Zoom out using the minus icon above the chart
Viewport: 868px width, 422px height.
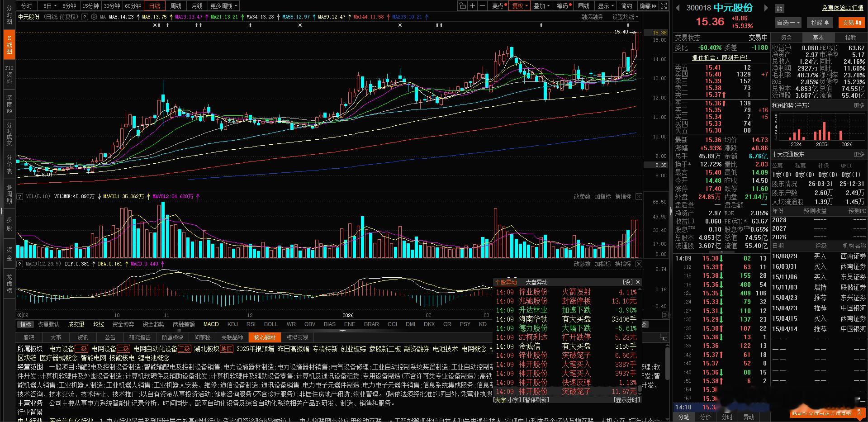[x=482, y=6]
